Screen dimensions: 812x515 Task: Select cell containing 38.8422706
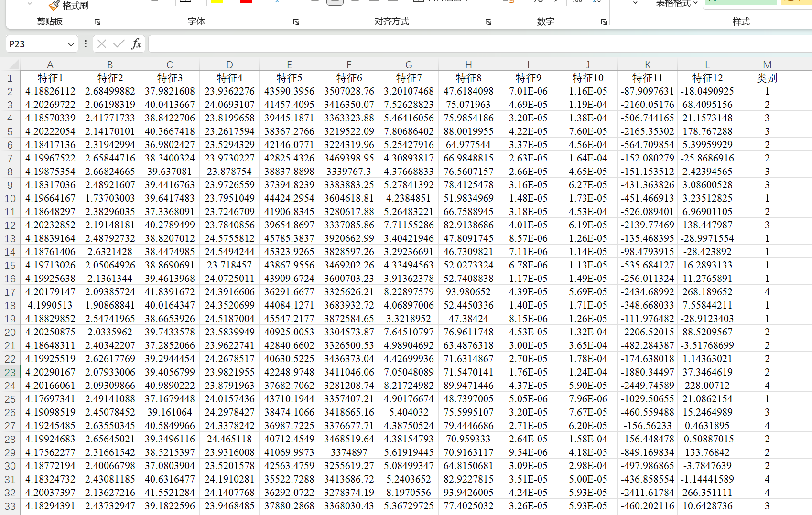click(x=170, y=118)
